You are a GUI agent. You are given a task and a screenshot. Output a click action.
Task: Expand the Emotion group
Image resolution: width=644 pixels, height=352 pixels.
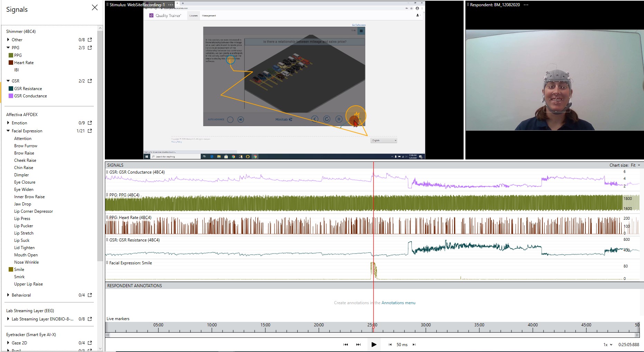pyautogui.click(x=8, y=123)
